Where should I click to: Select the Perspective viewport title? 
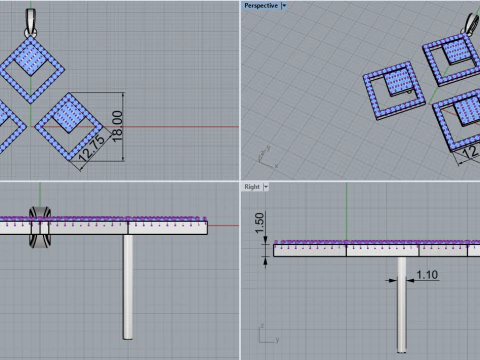pos(261,6)
